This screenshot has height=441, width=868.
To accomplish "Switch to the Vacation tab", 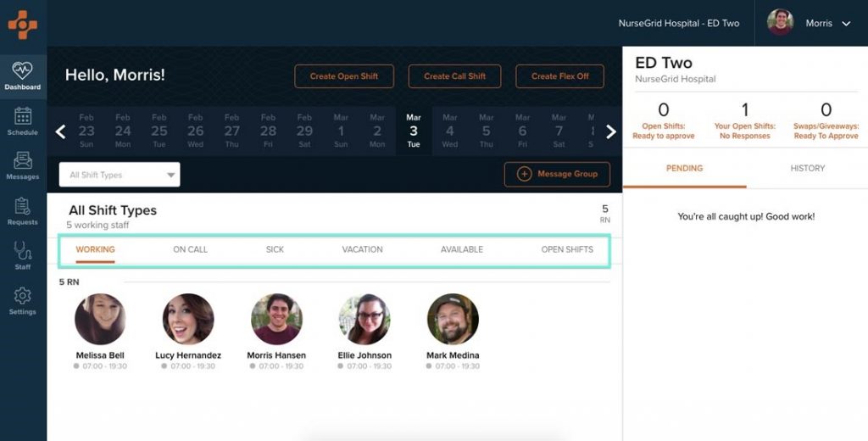I will tap(362, 250).
